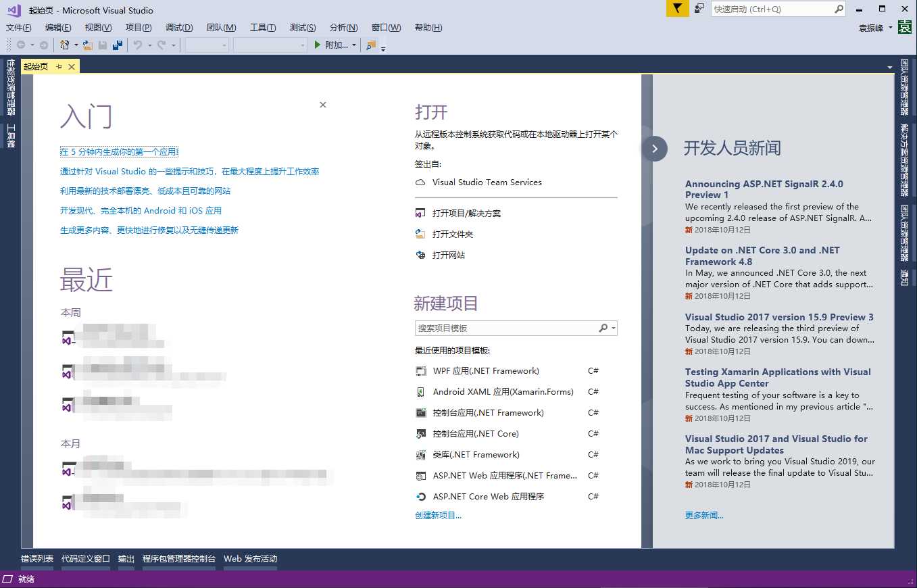The height and width of the screenshot is (588, 917).
Task: Click the Visual Studio logo in title bar
Action: (x=14, y=9)
